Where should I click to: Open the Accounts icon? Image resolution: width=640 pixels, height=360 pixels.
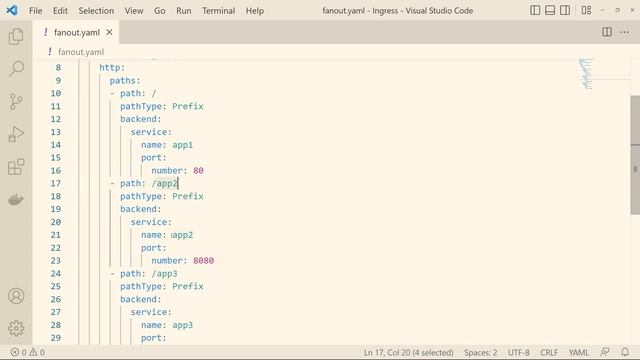click(x=16, y=296)
